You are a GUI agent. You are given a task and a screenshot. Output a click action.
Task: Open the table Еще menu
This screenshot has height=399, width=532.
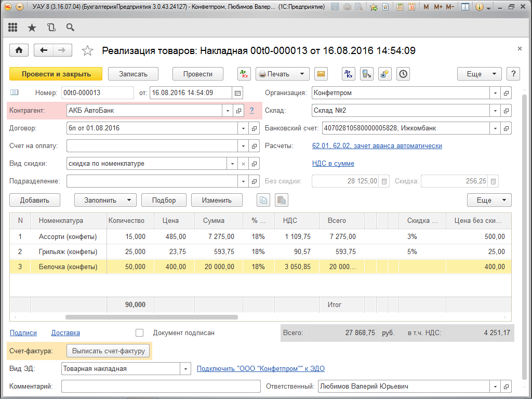489,200
